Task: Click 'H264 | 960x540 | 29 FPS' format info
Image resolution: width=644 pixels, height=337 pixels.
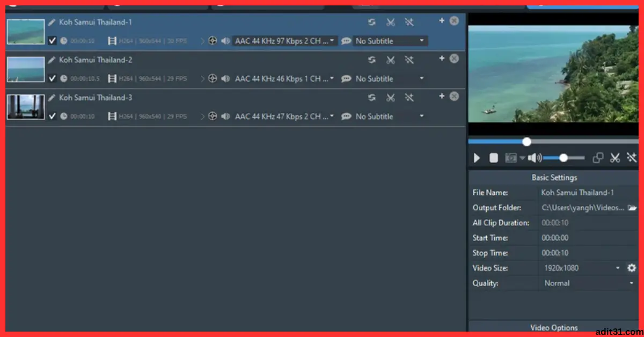Action: (152, 116)
